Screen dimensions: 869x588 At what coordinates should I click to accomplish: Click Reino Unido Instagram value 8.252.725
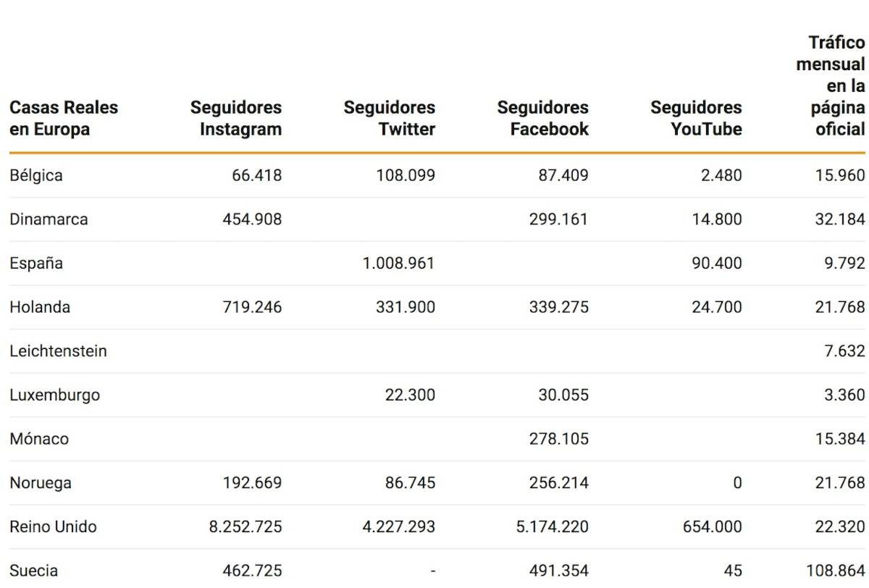(x=245, y=526)
